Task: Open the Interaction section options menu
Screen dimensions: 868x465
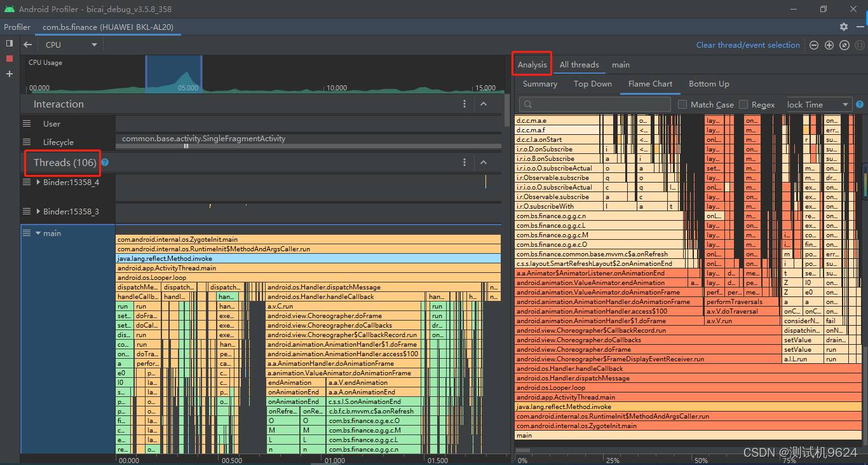Action: click(465, 104)
